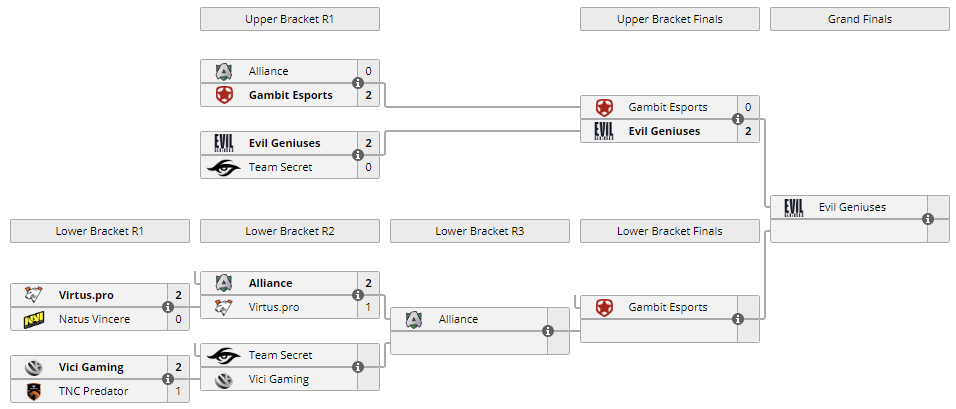Open info icon for Evil Geniuses vs Team Secret
This screenshot has width=956, height=409.
[x=358, y=155]
